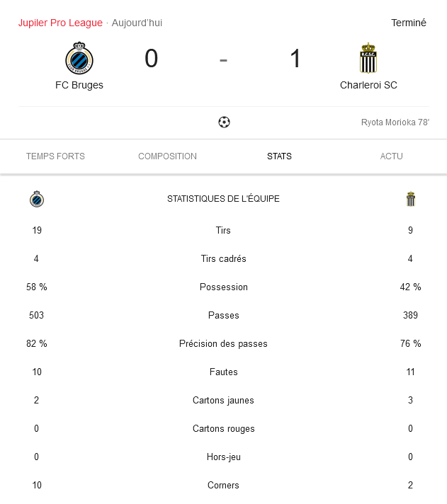447x504 pixels.
Task: Click the Charleroi SC team name
Action: click(x=368, y=85)
